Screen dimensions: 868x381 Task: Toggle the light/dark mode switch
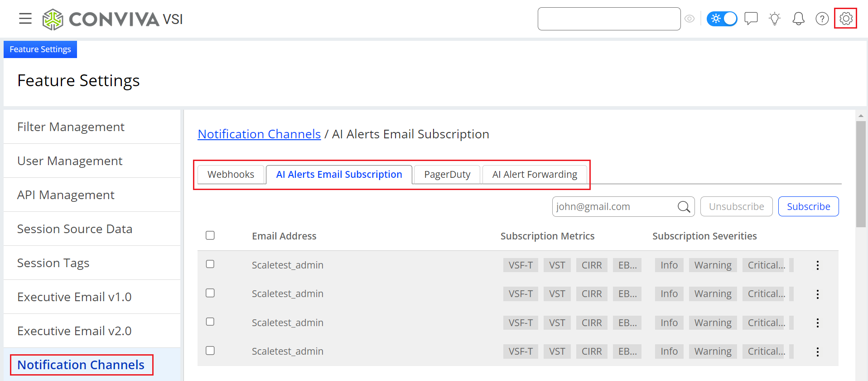click(722, 19)
